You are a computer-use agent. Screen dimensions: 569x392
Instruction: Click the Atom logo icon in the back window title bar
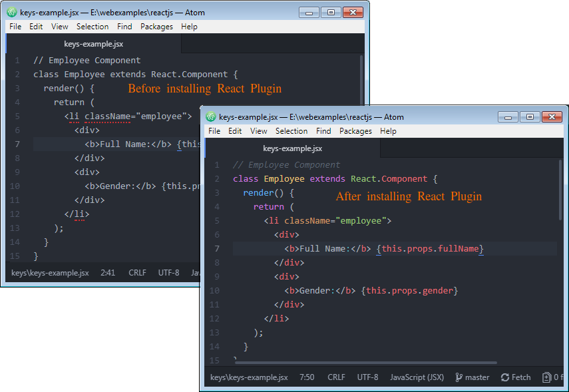[12, 13]
